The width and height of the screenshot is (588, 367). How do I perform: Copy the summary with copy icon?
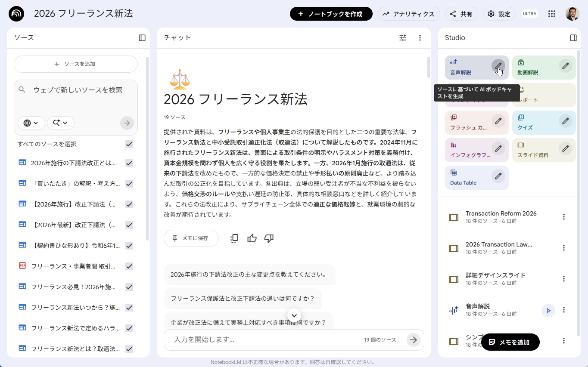coord(234,238)
